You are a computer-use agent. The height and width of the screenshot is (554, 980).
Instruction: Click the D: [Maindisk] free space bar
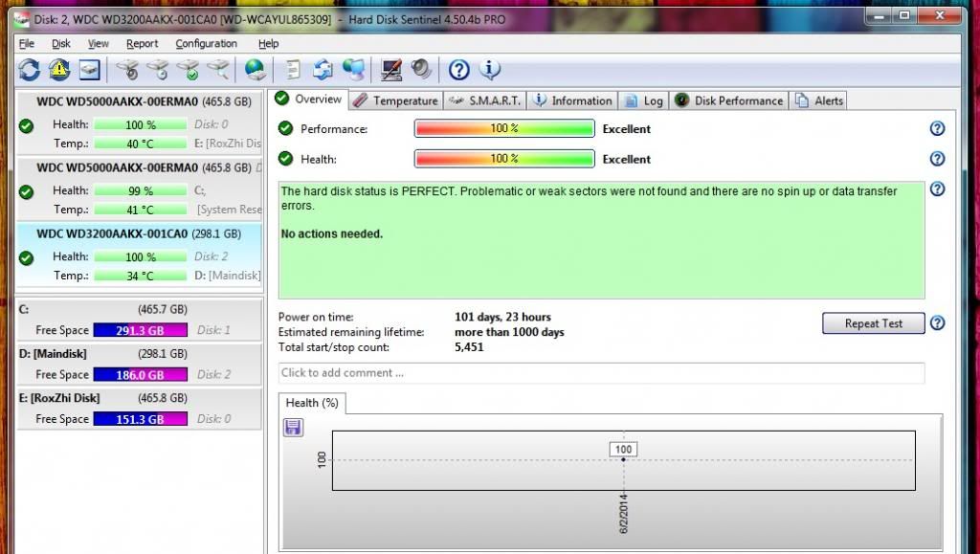click(x=140, y=375)
